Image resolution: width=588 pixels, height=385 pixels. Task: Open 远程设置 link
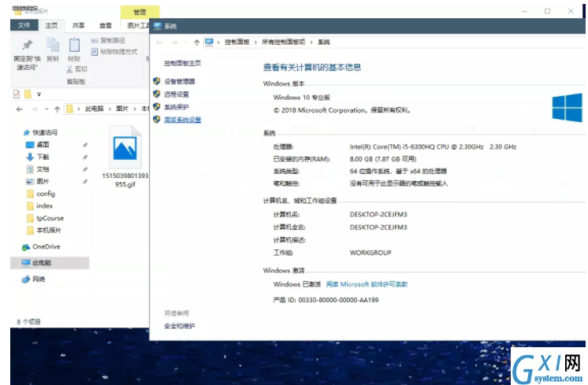177,94
